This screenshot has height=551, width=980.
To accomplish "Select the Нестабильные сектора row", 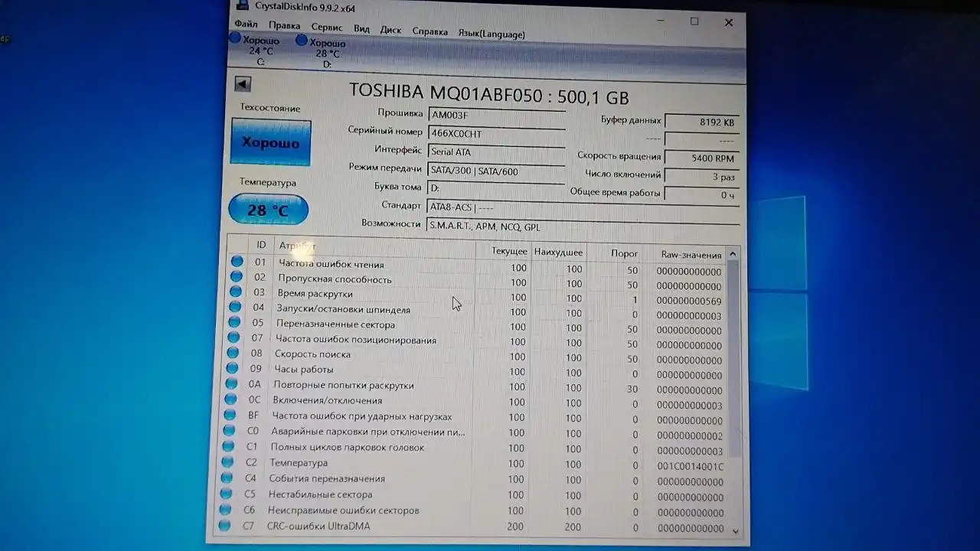I will point(472,496).
